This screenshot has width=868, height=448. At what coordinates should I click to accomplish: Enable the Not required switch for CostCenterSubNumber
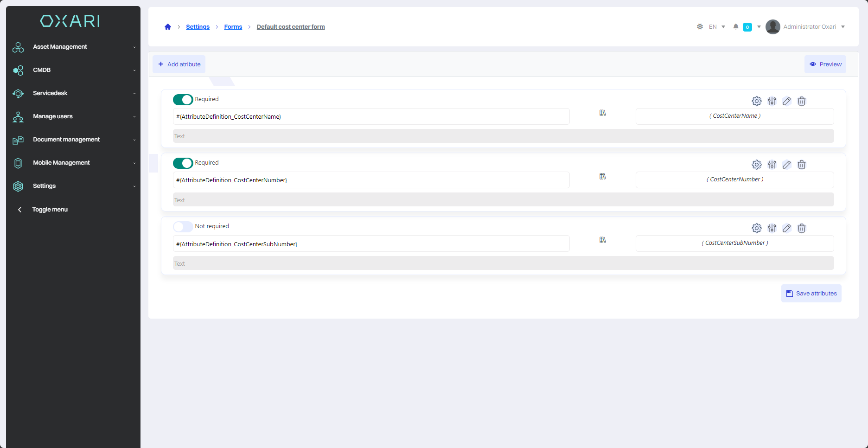pos(183,227)
